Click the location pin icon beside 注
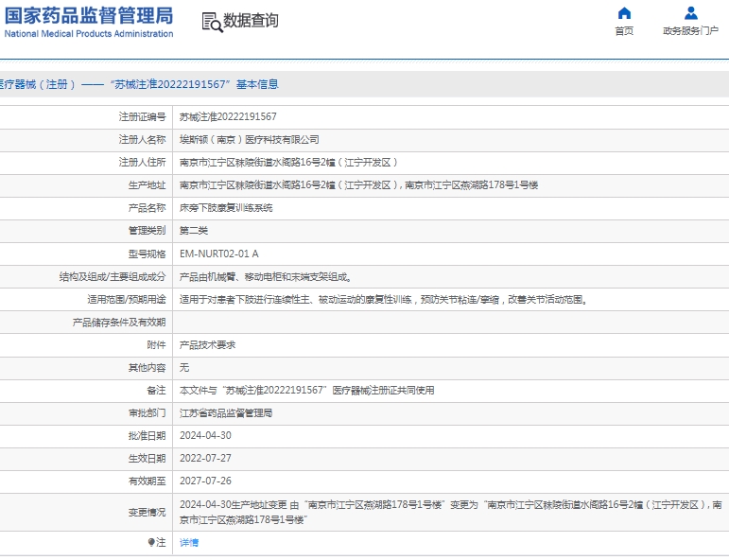This screenshot has width=729, height=560. (151, 542)
